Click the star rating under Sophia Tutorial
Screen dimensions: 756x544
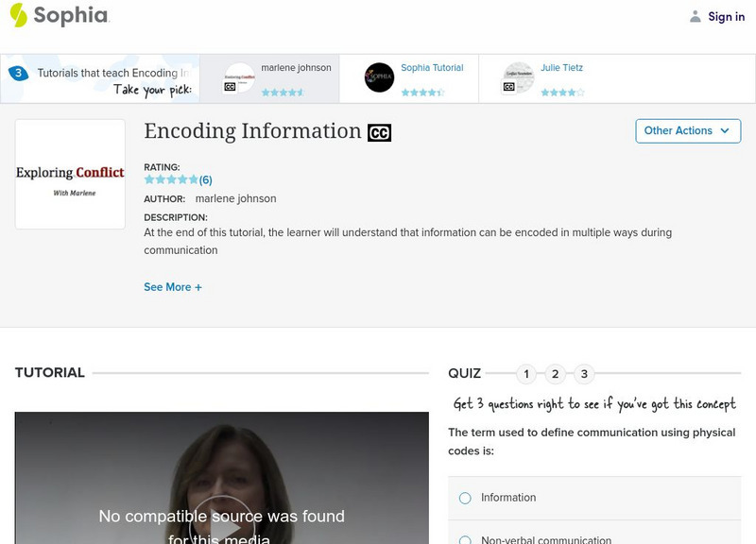422,92
